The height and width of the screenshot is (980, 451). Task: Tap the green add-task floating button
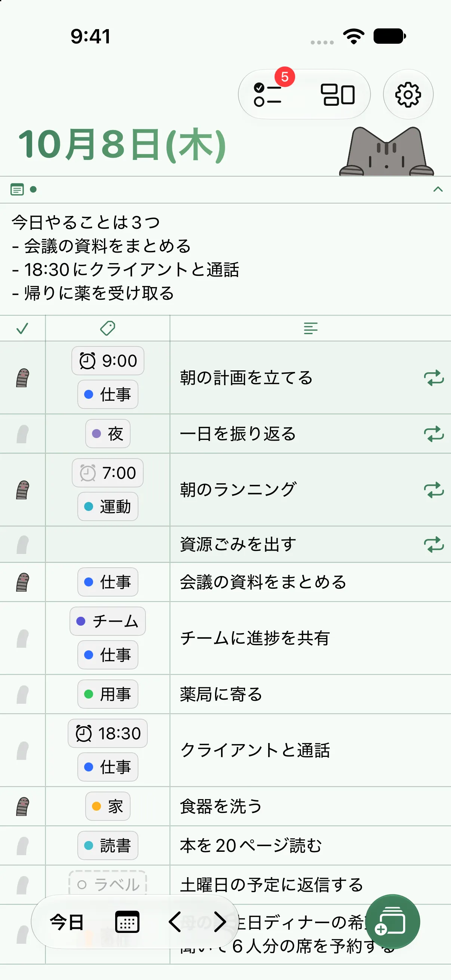tap(392, 922)
